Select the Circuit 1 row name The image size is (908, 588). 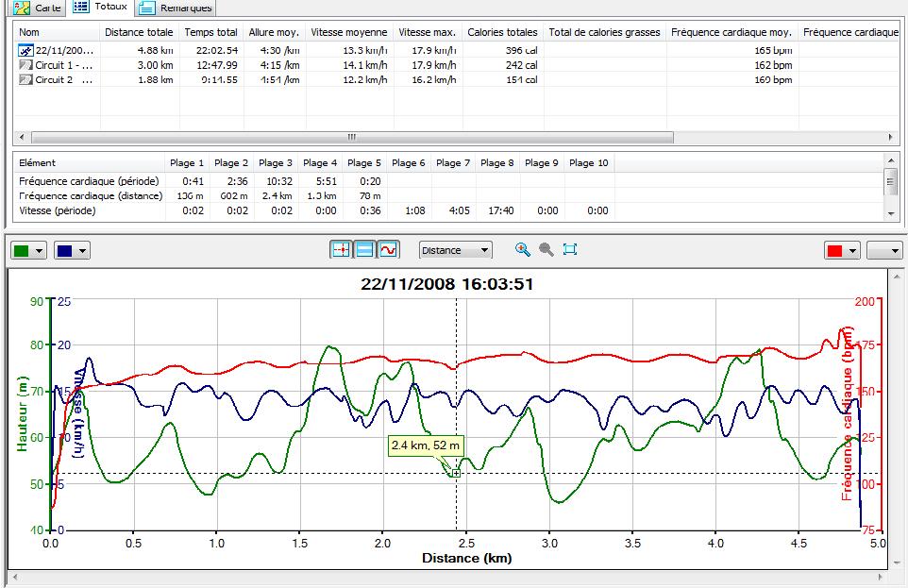pos(63,65)
